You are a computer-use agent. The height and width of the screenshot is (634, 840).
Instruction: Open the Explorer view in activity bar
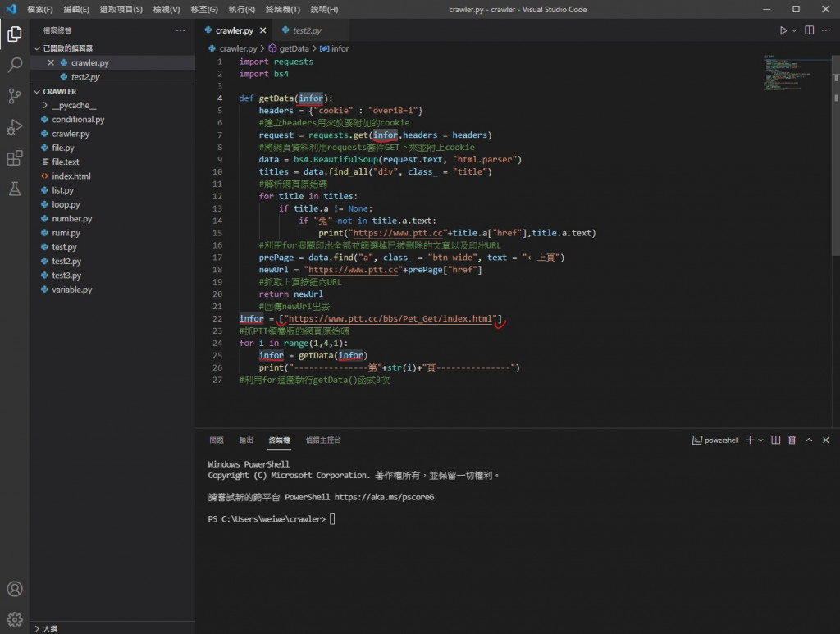[15, 34]
